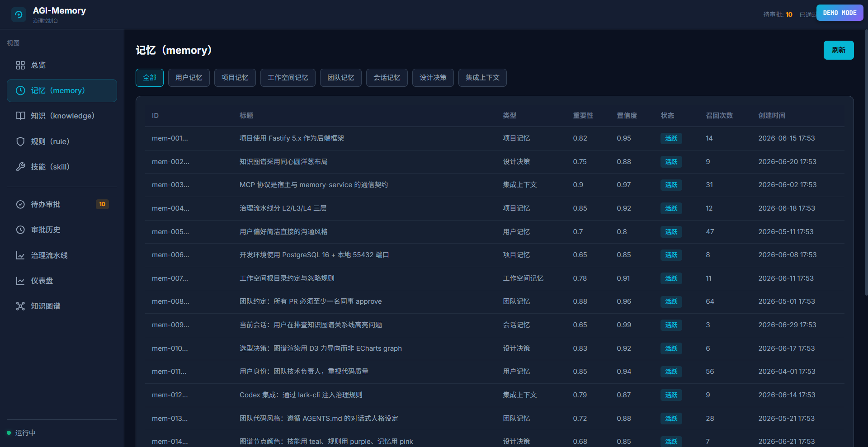Click the 置信度 column header

pyautogui.click(x=627, y=116)
